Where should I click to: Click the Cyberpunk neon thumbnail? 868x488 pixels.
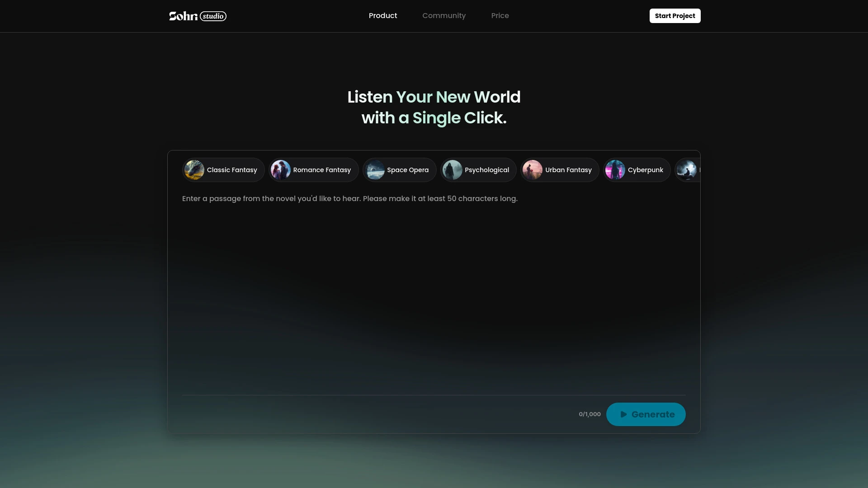coord(615,170)
